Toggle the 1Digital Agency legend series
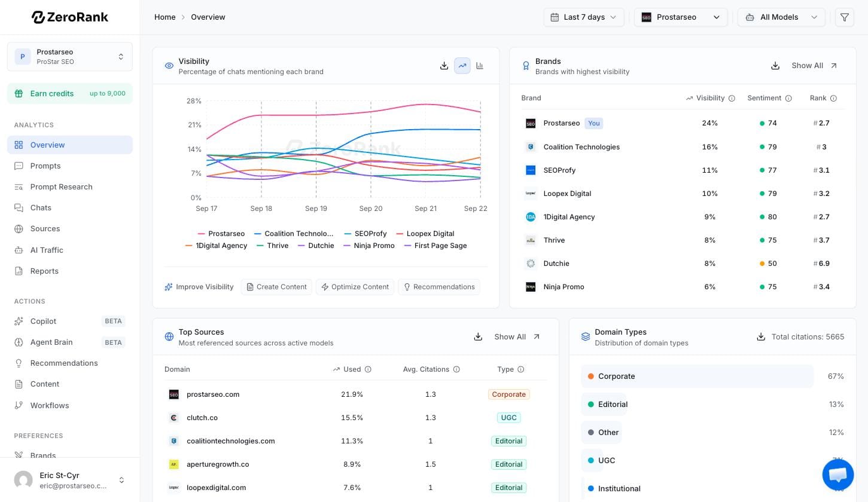 [216, 246]
